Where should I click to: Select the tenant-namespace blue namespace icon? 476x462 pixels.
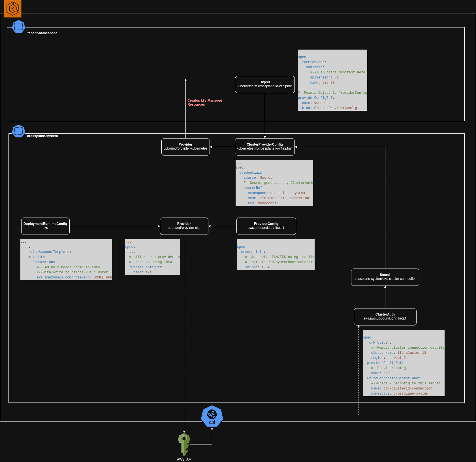(19, 27)
